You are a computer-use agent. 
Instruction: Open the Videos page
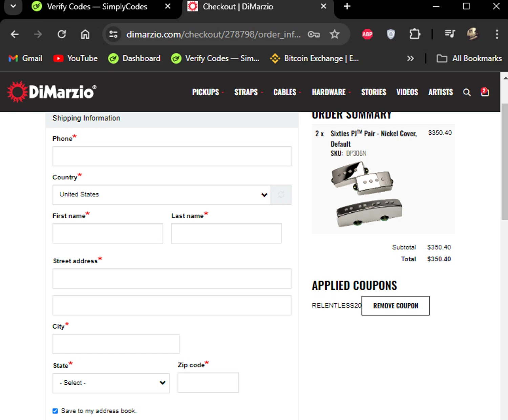pos(407,92)
